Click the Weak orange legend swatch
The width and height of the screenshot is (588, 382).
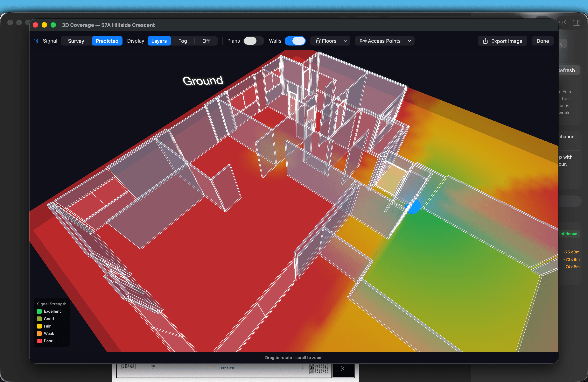click(39, 334)
